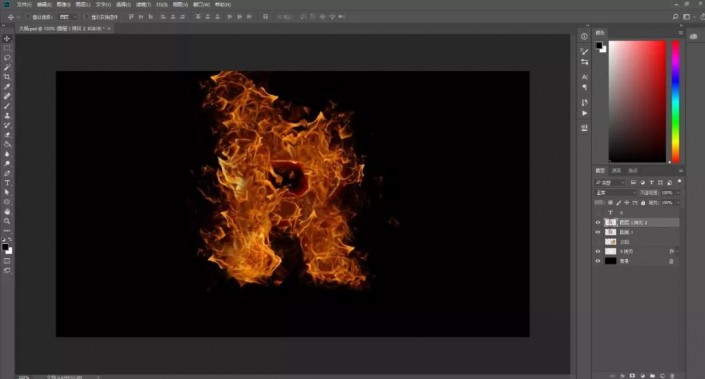Select the Zoom magnifier tool
Viewport: 705px width, 379px height.
click(x=7, y=221)
